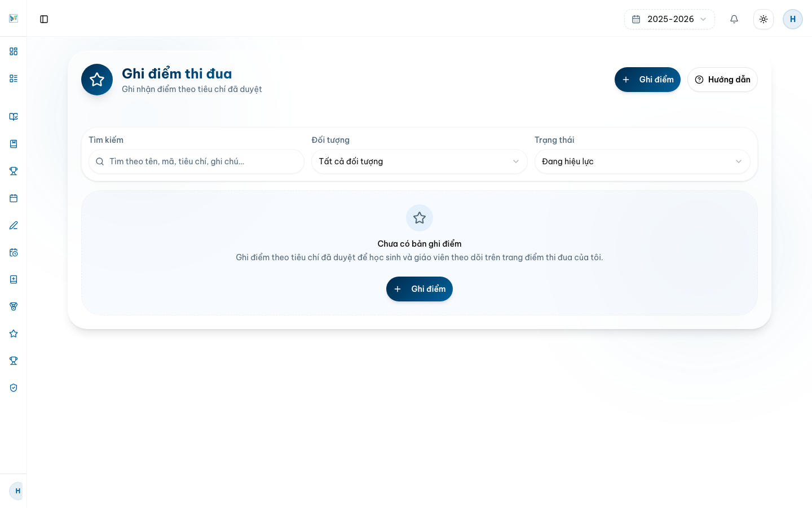
Task: Toggle the light/dark theme sun button
Action: tap(764, 19)
